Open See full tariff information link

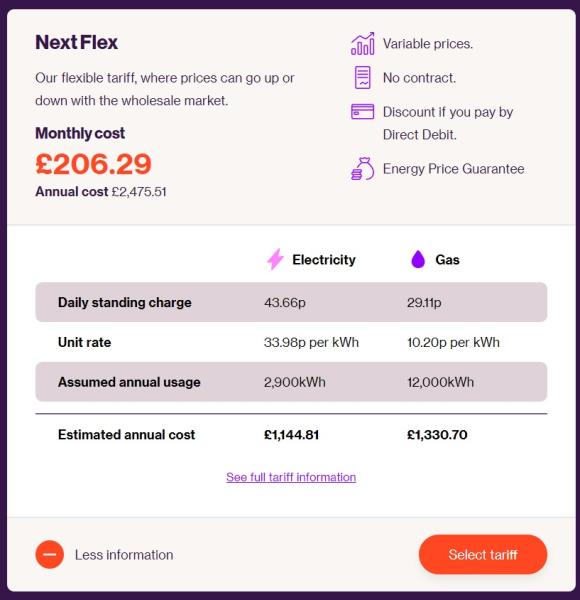pos(291,477)
